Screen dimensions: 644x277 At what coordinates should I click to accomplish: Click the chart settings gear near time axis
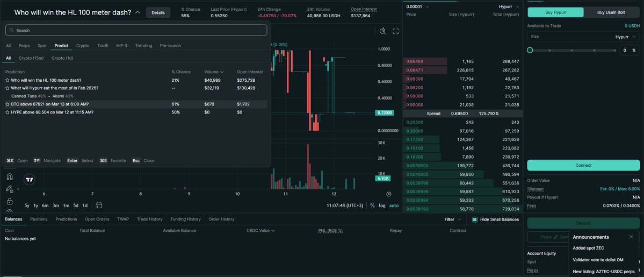click(388, 194)
